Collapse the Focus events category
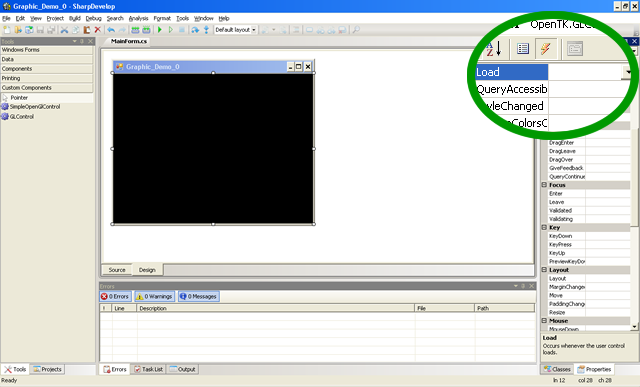 544,185
